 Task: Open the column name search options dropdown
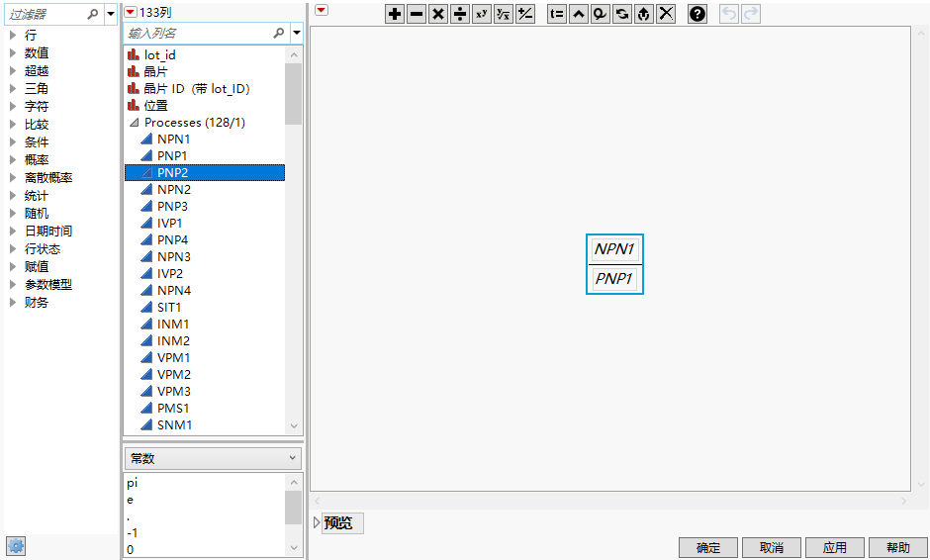(297, 33)
